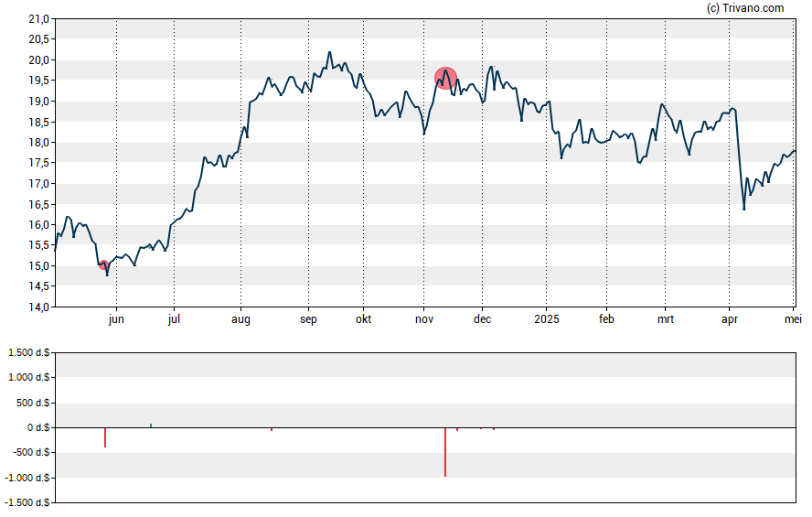The height and width of the screenshot is (517, 812).
Task: Click the '500 d.$' axis label
Action: tap(33, 403)
